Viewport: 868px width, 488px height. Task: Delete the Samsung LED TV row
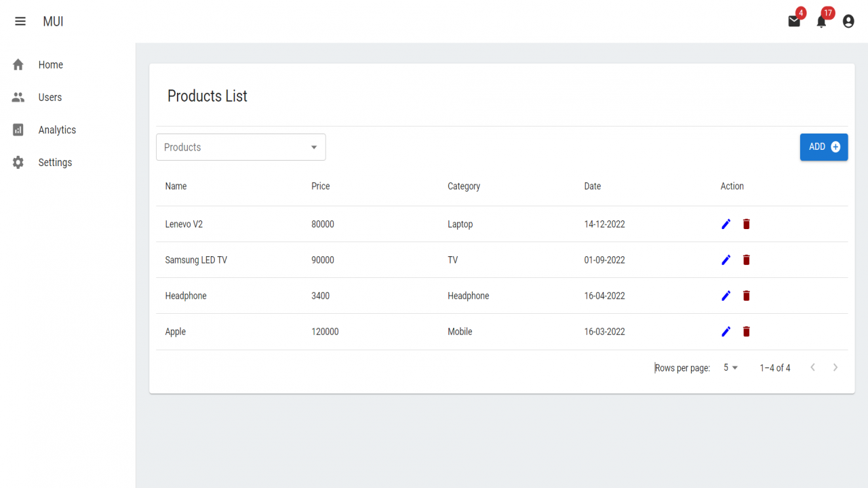(746, 260)
